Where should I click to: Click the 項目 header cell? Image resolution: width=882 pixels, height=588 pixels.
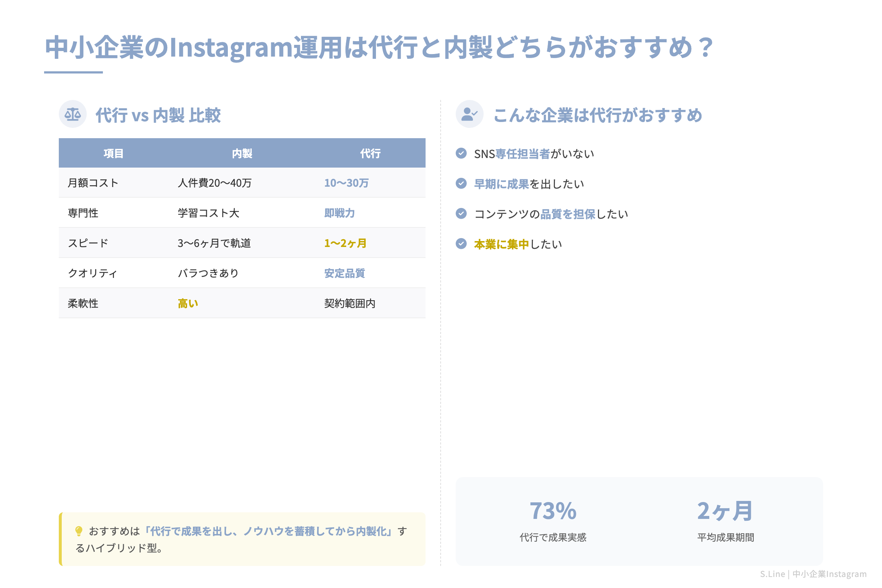pyautogui.click(x=113, y=153)
